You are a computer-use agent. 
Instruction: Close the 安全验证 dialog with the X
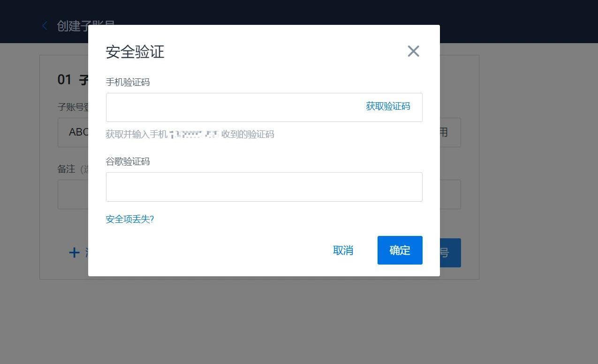[x=413, y=51]
